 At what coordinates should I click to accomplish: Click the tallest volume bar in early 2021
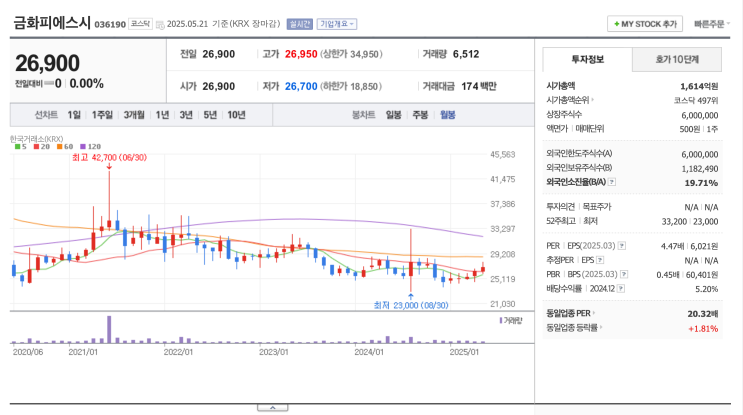tap(109, 329)
